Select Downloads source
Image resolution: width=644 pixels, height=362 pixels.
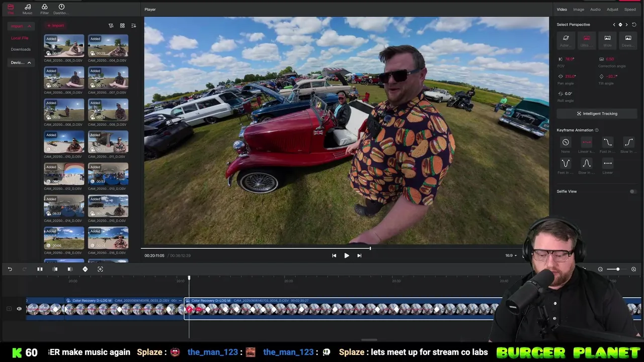[21, 49]
